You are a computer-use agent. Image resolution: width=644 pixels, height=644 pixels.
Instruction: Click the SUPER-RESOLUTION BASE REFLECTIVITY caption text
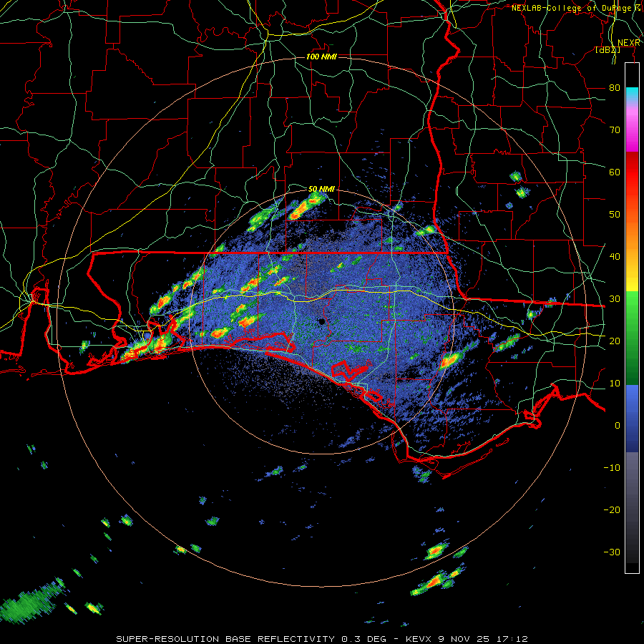pyautogui.click(x=225, y=639)
